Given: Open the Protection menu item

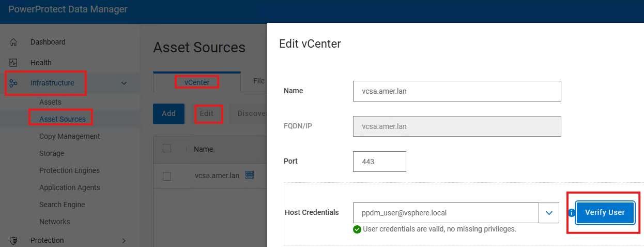Looking at the screenshot, I should [x=47, y=240].
